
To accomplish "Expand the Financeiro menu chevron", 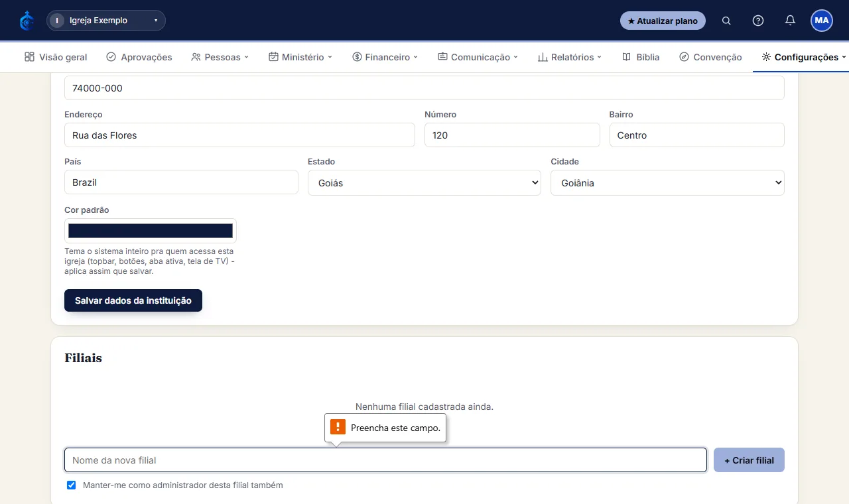I will click(416, 57).
